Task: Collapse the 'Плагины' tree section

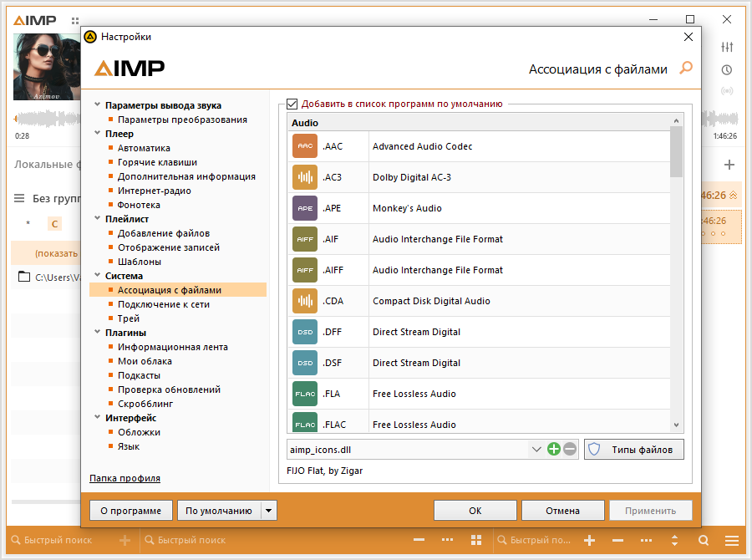Action: click(98, 332)
